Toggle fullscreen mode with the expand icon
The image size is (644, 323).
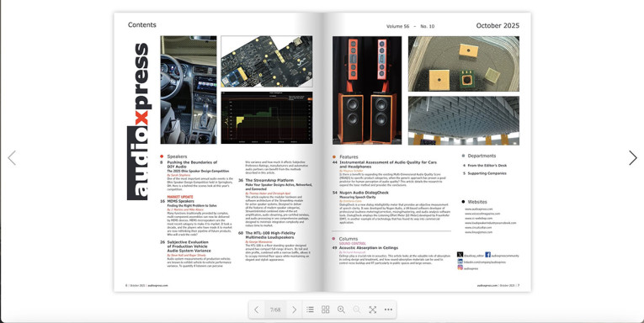373,310
